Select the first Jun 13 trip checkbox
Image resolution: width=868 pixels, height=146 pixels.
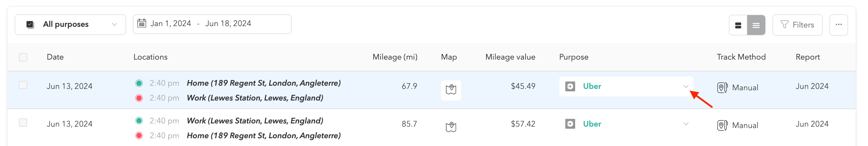click(x=23, y=85)
